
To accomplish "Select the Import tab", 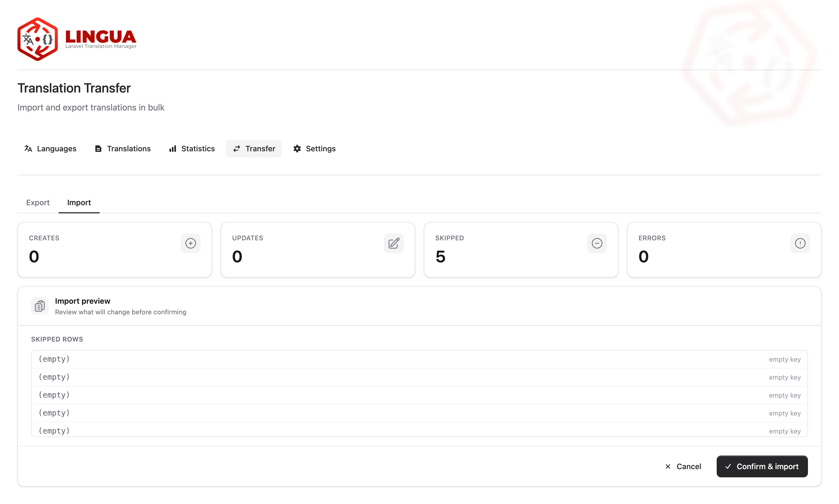I will tap(79, 202).
